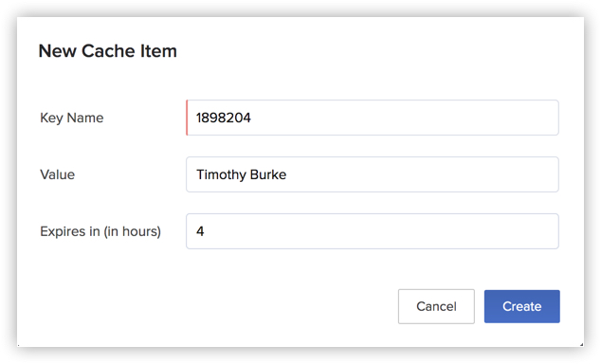Click blank space after 1898204 in Key Name

pos(405,118)
